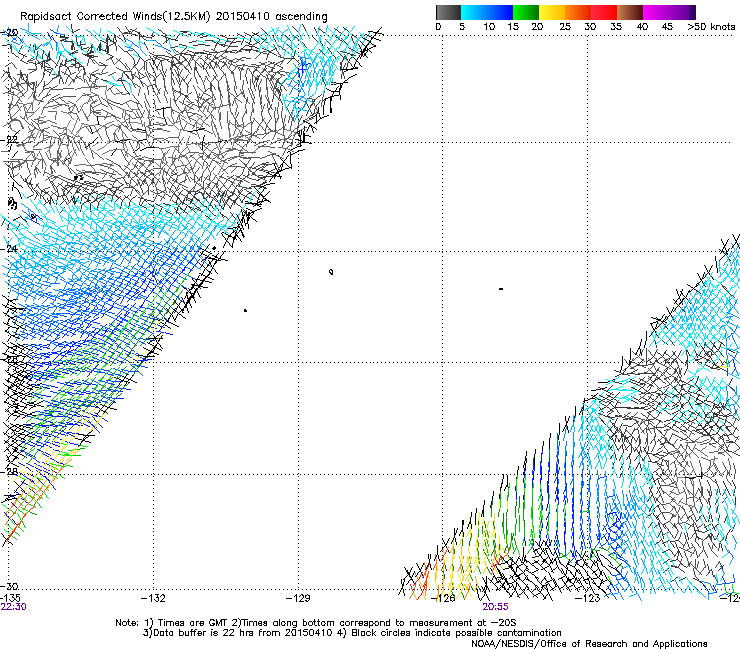The width and height of the screenshot is (740, 650).
Task: Click the -30 latitude axis label
Action: [x=9, y=586]
